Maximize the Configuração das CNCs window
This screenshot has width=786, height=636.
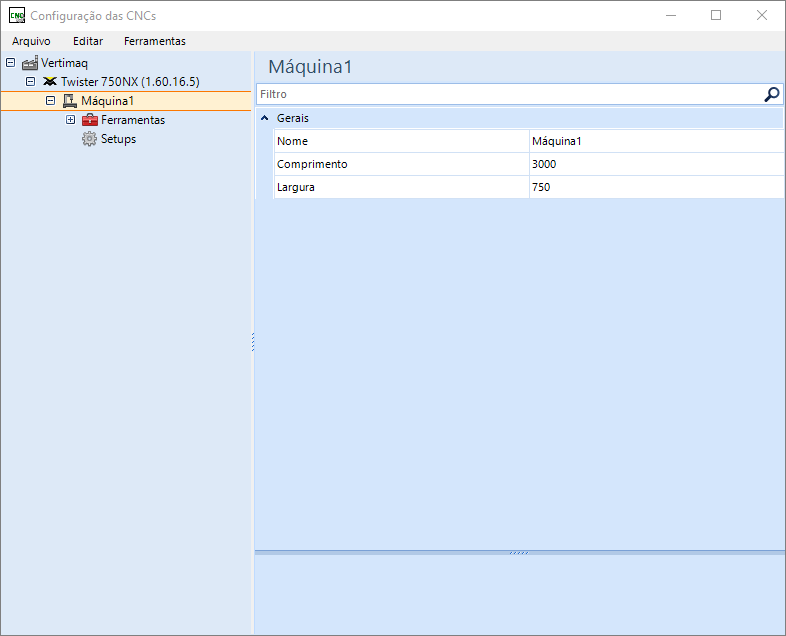click(x=716, y=16)
